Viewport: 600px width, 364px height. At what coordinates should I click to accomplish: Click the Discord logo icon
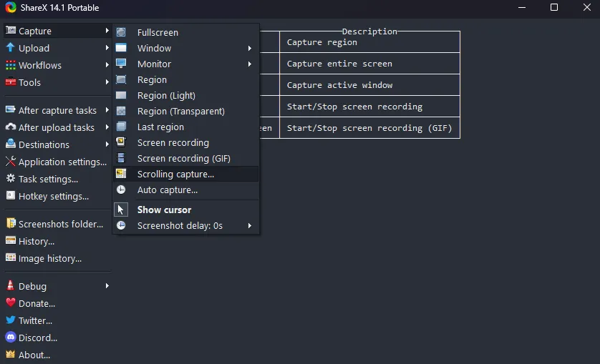click(x=11, y=338)
